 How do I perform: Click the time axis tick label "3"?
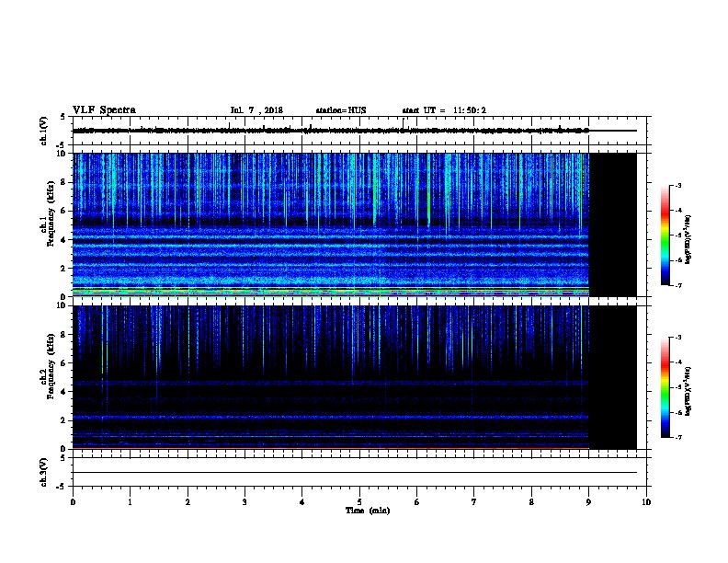click(245, 501)
